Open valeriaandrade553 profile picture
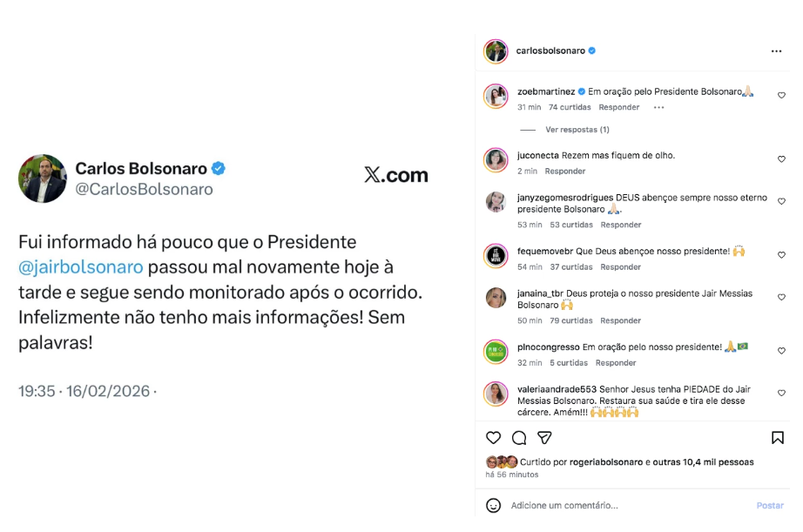Image resolution: width=803 pixels, height=532 pixels. pyautogui.click(x=496, y=394)
